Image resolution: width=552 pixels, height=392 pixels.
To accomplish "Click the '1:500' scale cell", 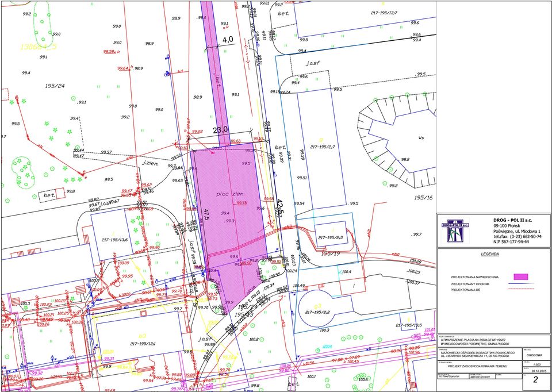I will click(x=537, y=364).
